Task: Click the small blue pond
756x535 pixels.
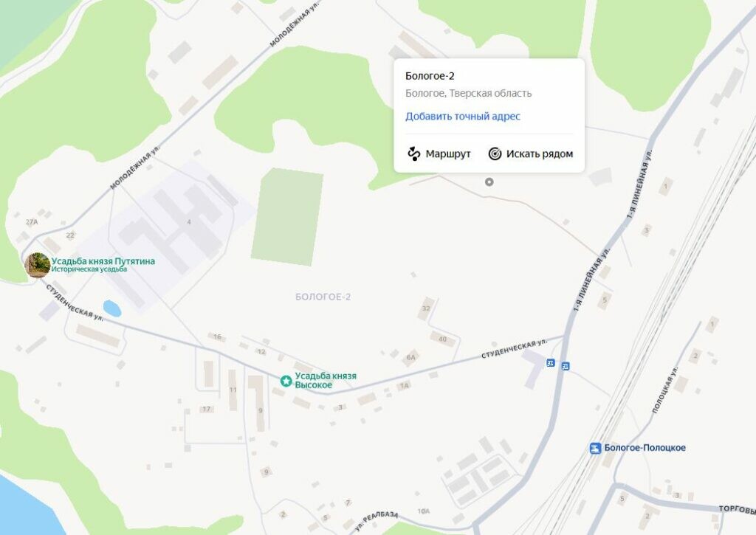Action: pyautogui.click(x=112, y=308)
